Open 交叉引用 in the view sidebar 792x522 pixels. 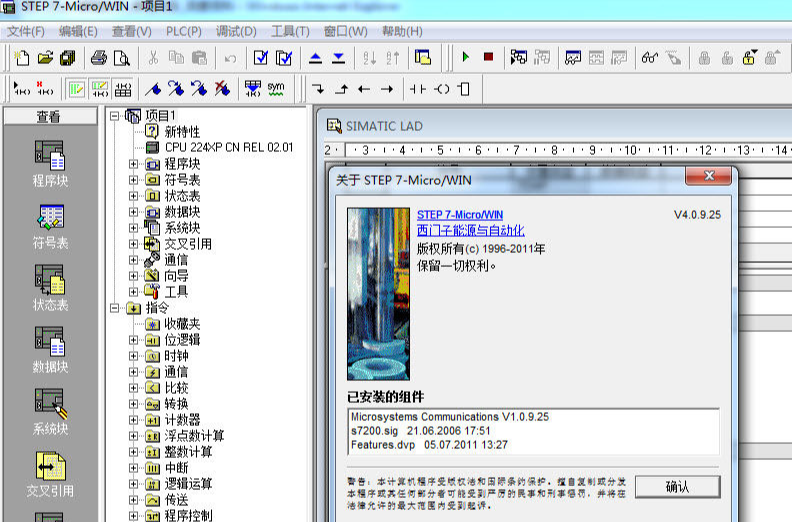(49, 474)
